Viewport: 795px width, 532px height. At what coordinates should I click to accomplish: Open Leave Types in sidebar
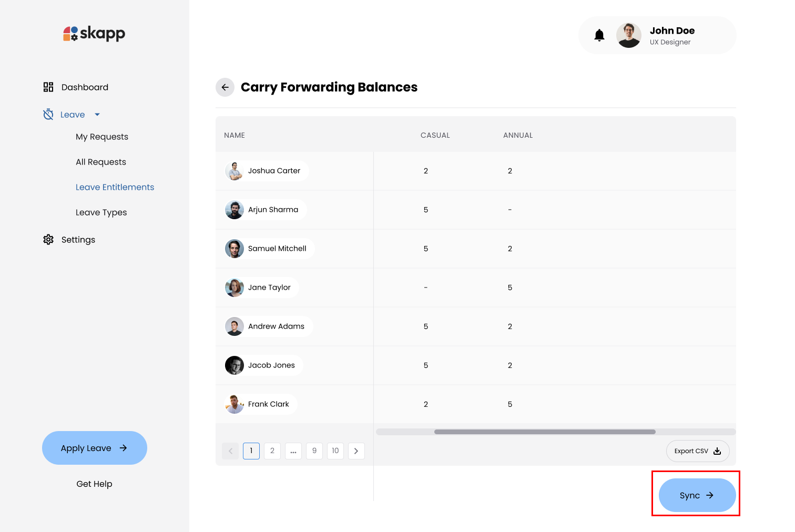tap(101, 212)
